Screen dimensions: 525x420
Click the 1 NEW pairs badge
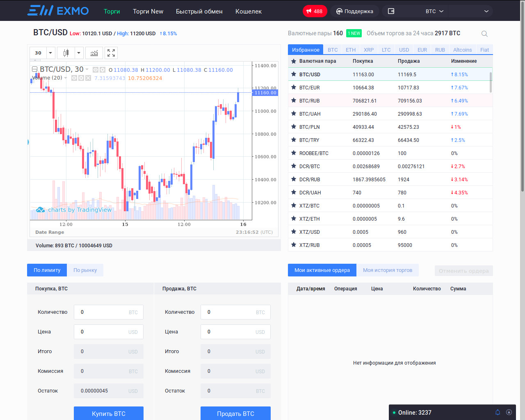click(354, 33)
